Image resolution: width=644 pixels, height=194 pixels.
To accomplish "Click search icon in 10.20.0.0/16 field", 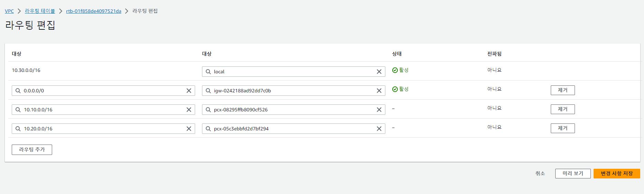I will [x=18, y=129].
